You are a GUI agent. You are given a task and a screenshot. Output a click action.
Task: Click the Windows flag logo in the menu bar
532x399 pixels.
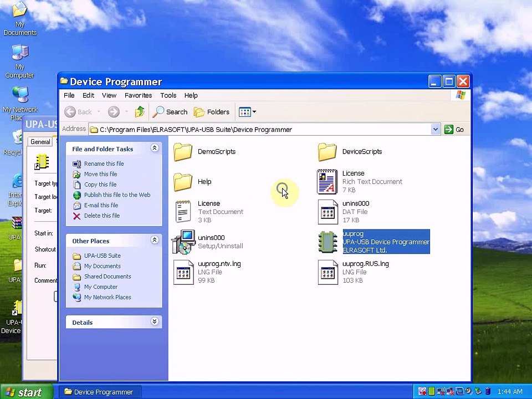(x=461, y=95)
